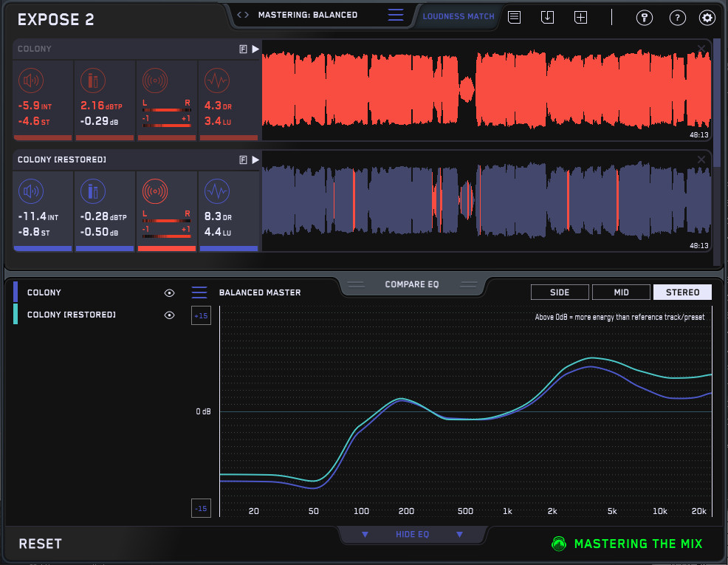728x565 pixels.
Task: Switch to the Mid EQ view
Action: click(621, 292)
